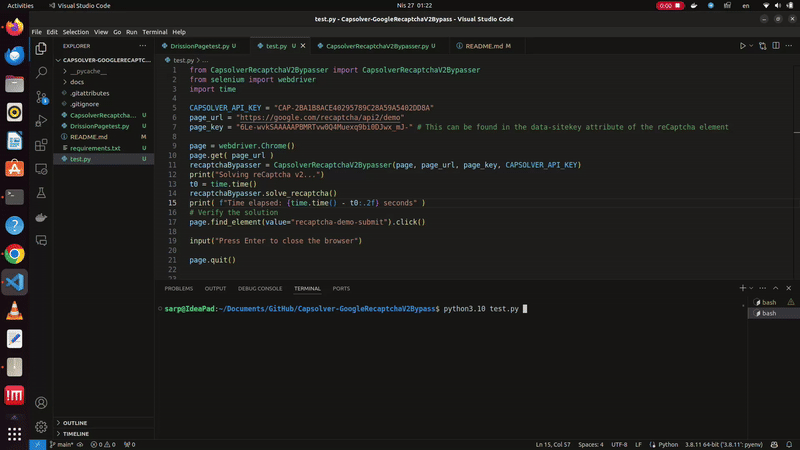Click the remote window indicator in status bar

point(37,444)
